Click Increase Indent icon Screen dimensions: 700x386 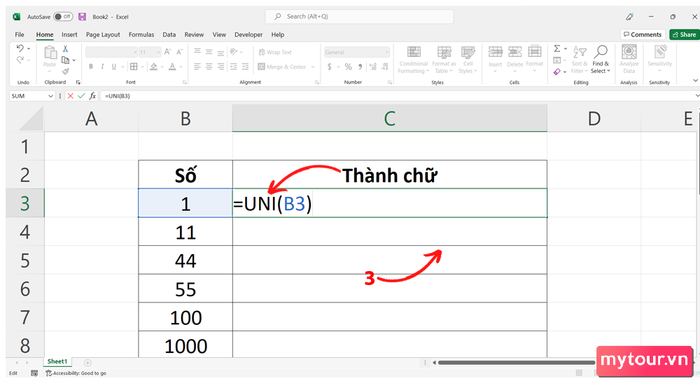(245, 66)
